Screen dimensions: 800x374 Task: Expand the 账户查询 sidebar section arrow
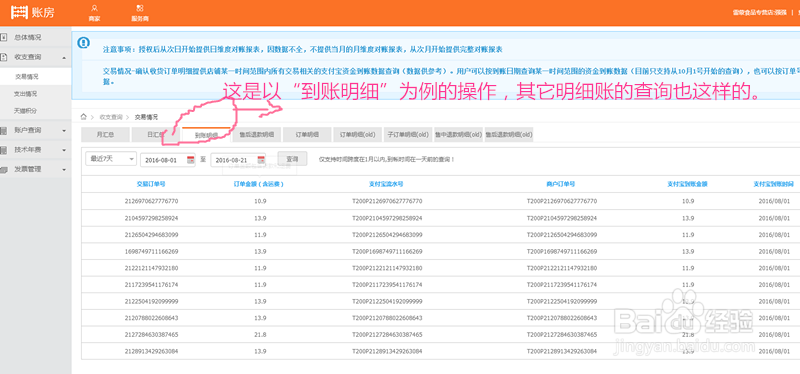click(x=64, y=131)
